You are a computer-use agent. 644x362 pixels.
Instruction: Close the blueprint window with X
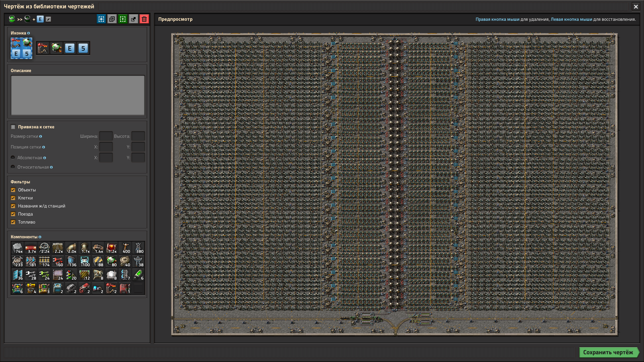636,6
